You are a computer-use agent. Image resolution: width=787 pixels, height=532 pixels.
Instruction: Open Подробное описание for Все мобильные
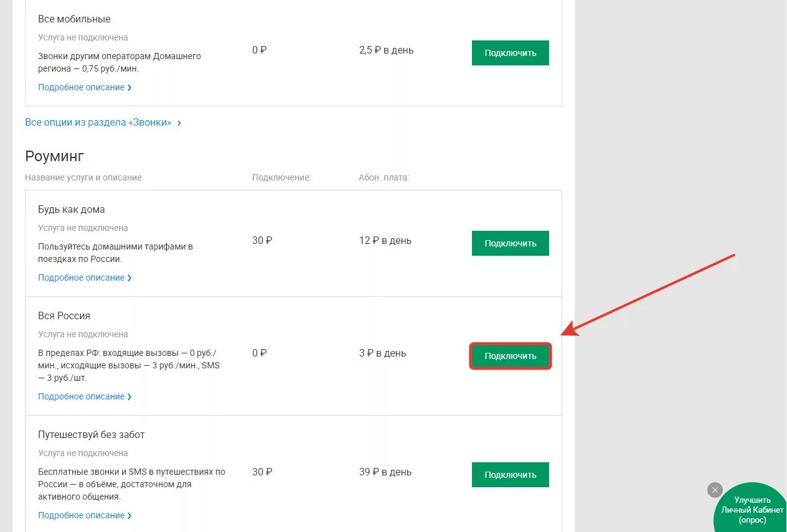pyautogui.click(x=82, y=87)
